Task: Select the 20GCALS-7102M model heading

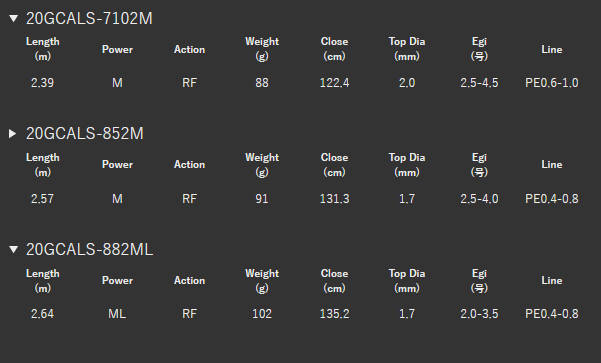Action: point(89,18)
